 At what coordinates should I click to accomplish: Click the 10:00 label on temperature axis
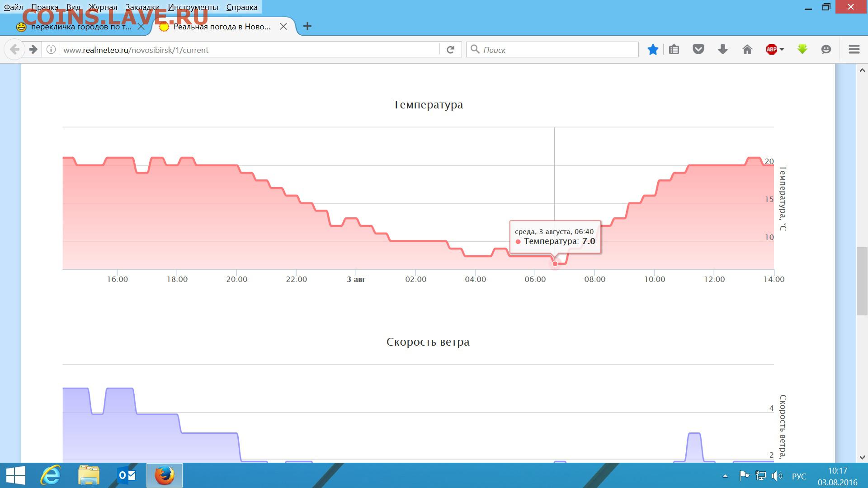pyautogui.click(x=655, y=279)
